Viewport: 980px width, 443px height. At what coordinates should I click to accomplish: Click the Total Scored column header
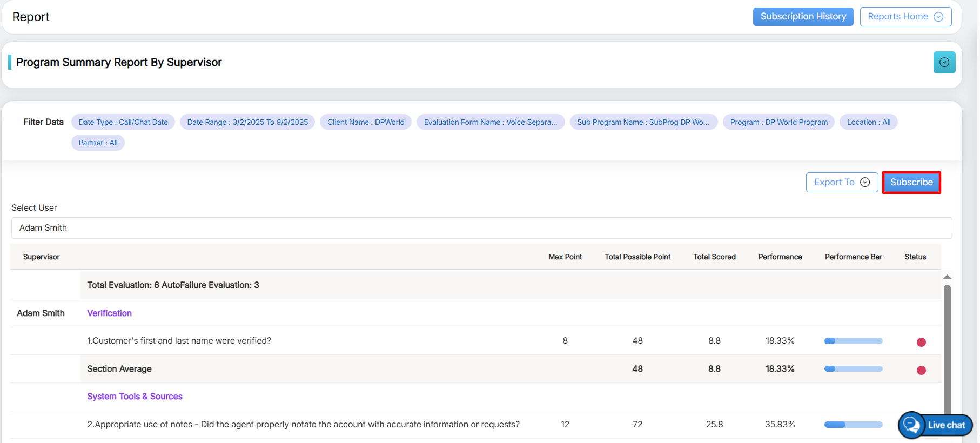click(x=714, y=257)
